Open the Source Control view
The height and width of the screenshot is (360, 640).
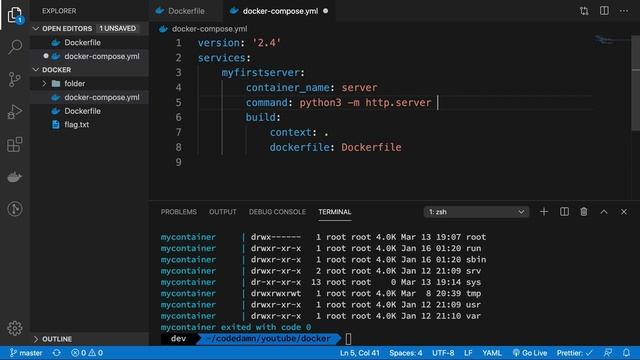15,79
